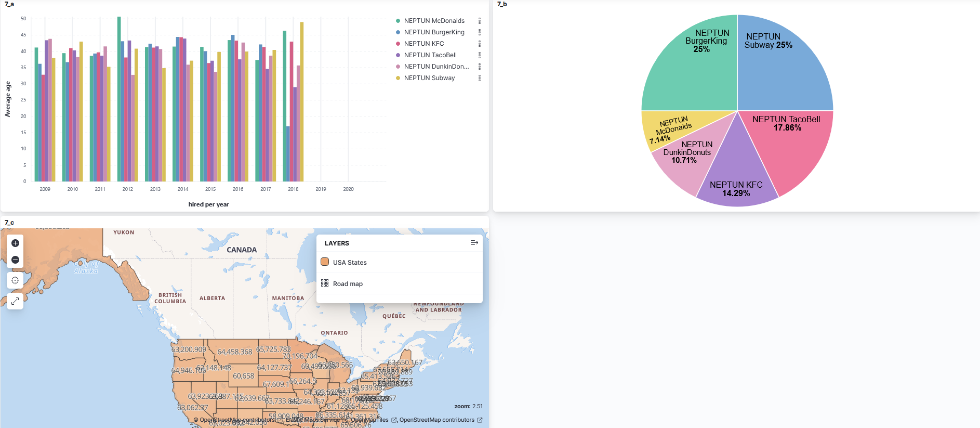The height and width of the screenshot is (428, 980).
Task: Open options menu for NEPTUN KFC legend
Action: click(x=480, y=44)
